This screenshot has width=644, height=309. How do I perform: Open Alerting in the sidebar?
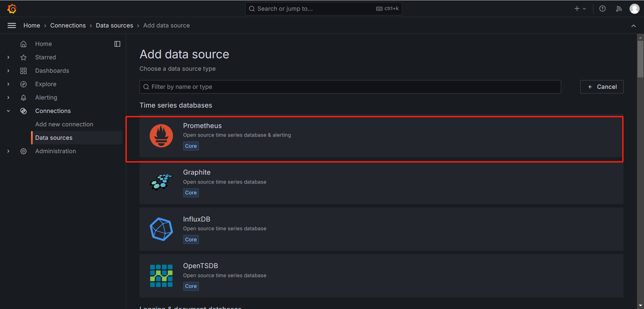click(46, 98)
